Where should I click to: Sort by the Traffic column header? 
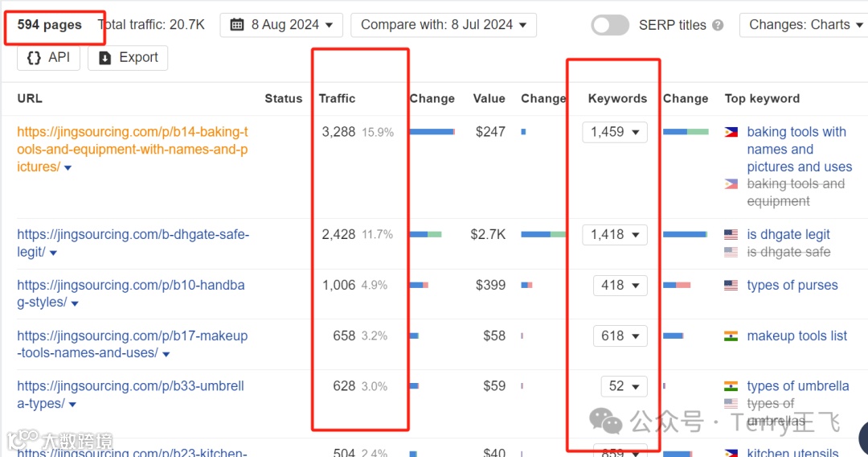pos(337,99)
